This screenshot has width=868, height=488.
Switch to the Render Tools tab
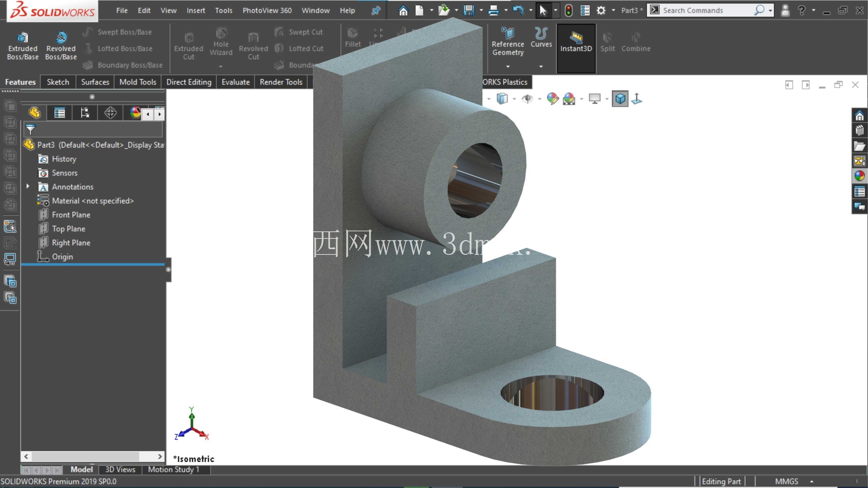tap(281, 82)
